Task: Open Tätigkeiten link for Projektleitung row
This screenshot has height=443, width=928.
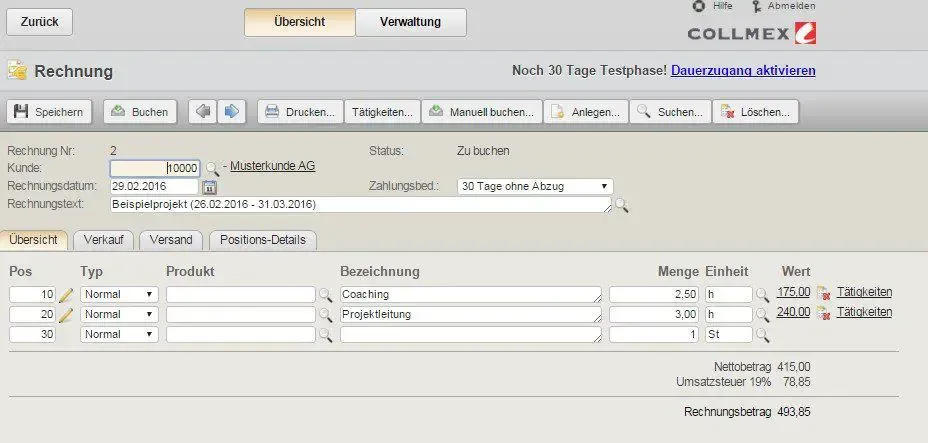Action: click(864, 312)
